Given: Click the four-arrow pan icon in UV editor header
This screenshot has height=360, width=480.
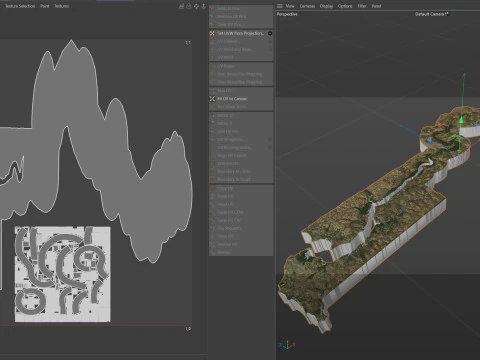Looking at the screenshot, I should (196, 6).
